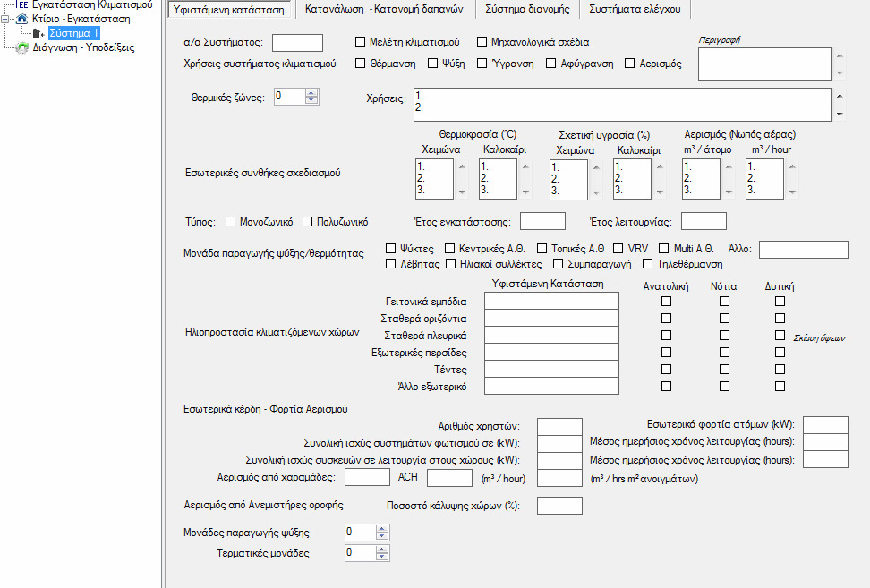Screen dimensions: 870x588
Task: Enable Αφύγρανση usage checkbox
Action: (x=551, y=64)
